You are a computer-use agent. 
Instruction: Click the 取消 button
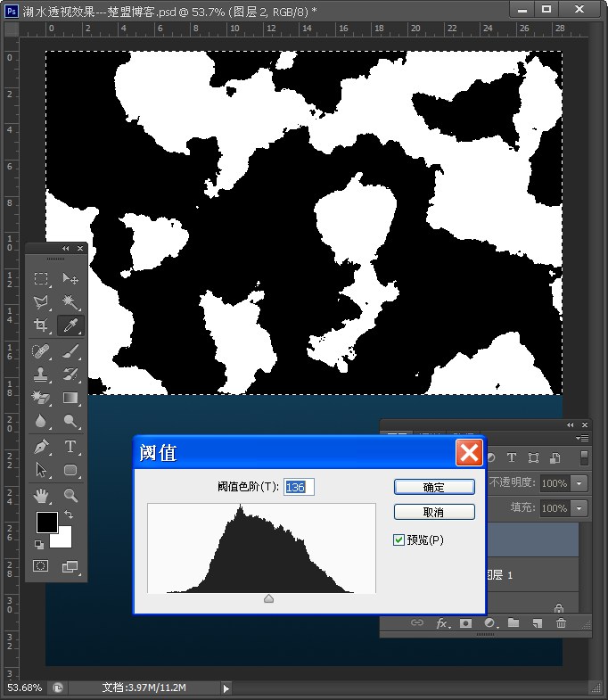[x=434, y=512]
